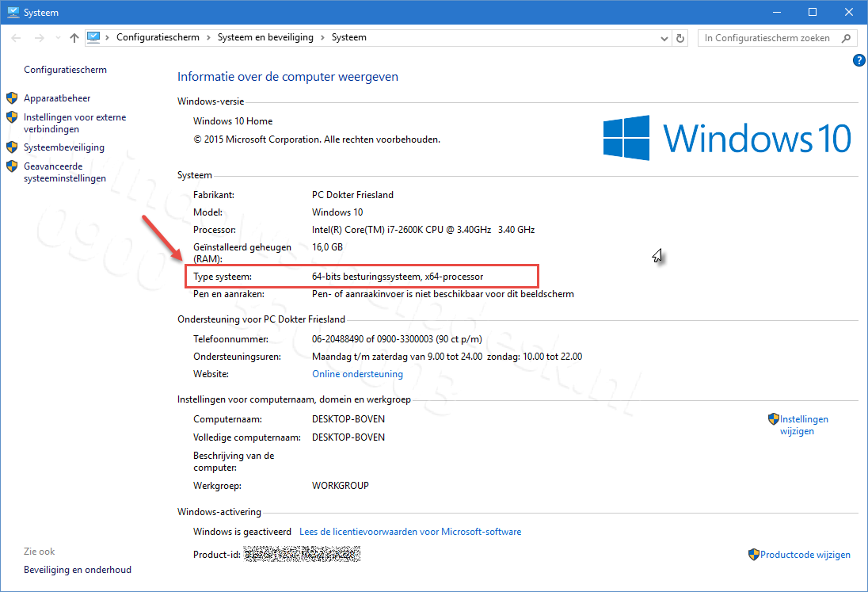Click the 16,0 GB memory value
Viewport: 868px width, 592px height.
pyautogui.click(x=327, y=247)
